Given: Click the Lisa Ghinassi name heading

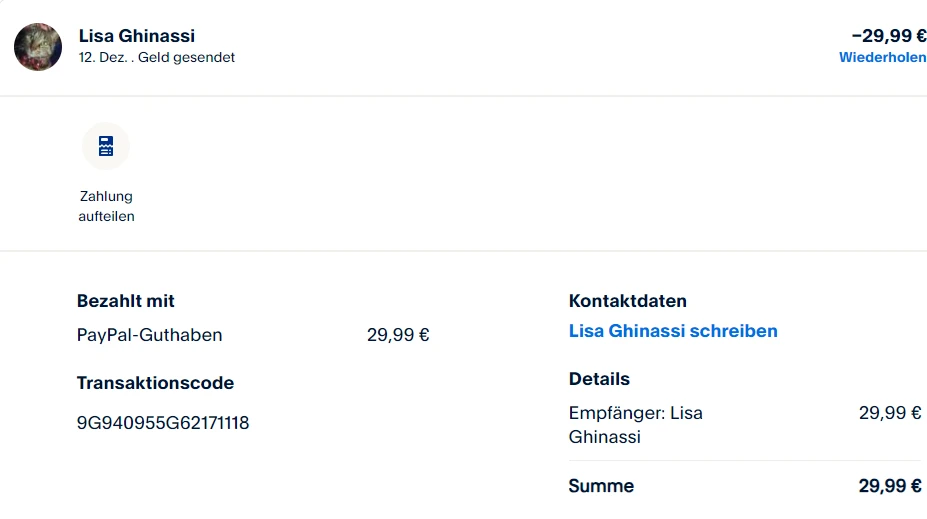Looking at the screenshot, I should point(137,36).
